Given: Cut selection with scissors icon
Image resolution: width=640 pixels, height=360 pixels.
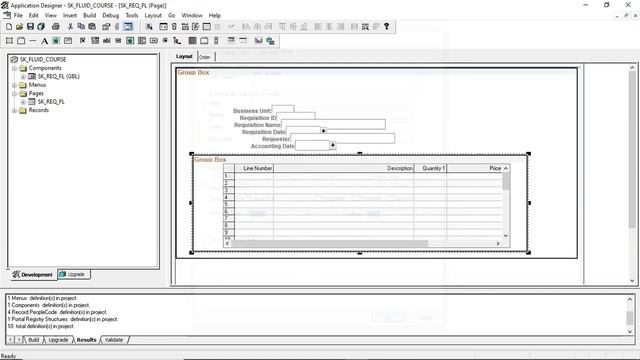Looking at the screenshot, I should (x=70, y=27).
